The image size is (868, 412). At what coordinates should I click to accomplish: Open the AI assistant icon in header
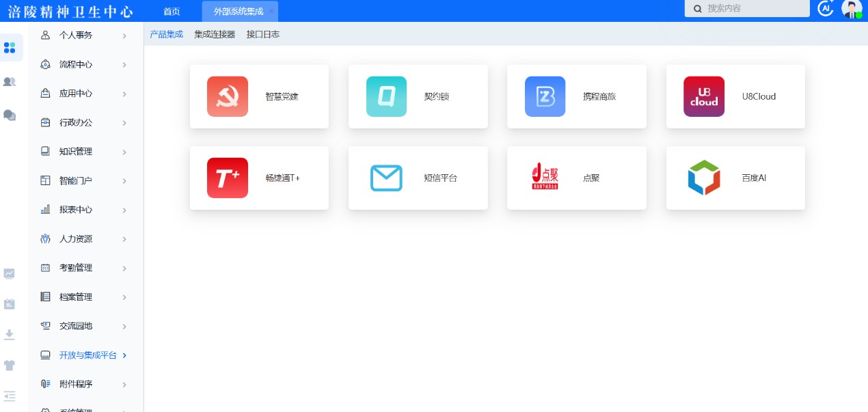(x=826, y=8)
